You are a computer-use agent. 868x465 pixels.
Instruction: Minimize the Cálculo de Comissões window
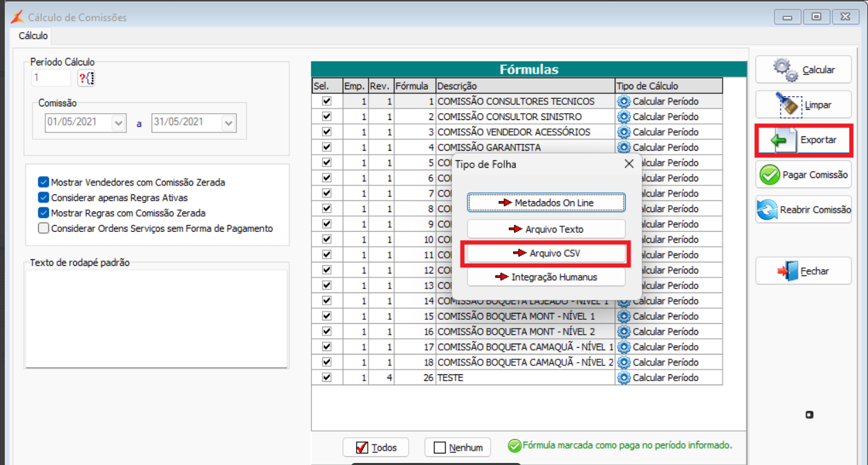[x=788, y=17]
